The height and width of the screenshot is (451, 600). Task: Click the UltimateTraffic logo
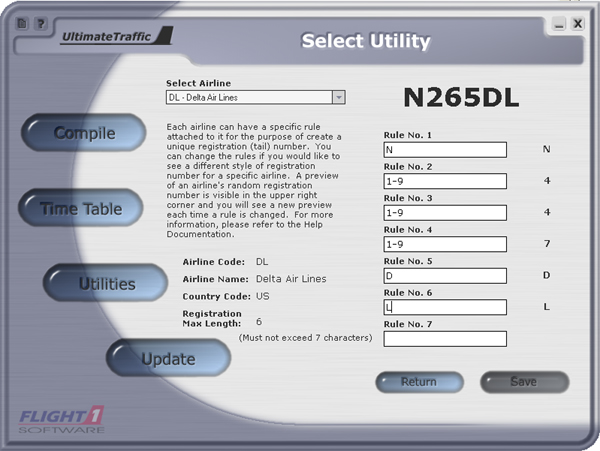click(117, 36)
